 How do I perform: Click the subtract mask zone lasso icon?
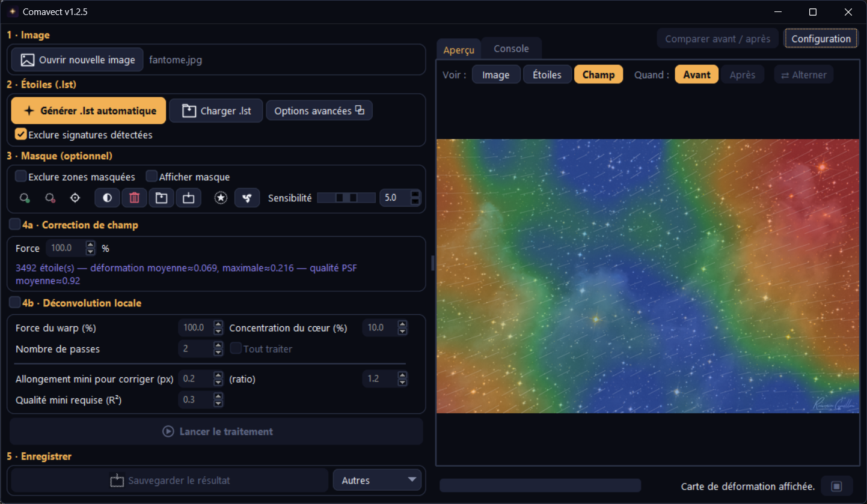point(50,198)
